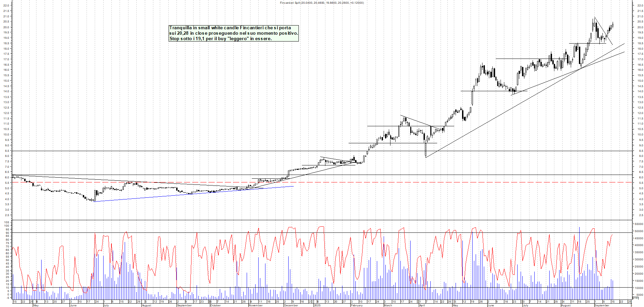Click the March label on the date axis

388,305
